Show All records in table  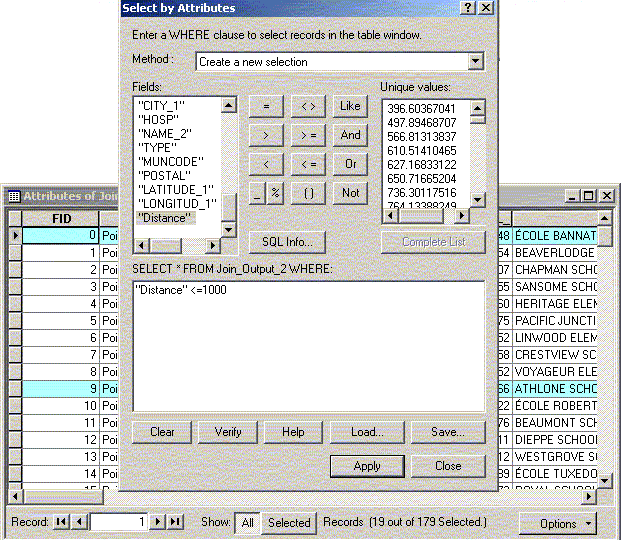click(245, 522)
